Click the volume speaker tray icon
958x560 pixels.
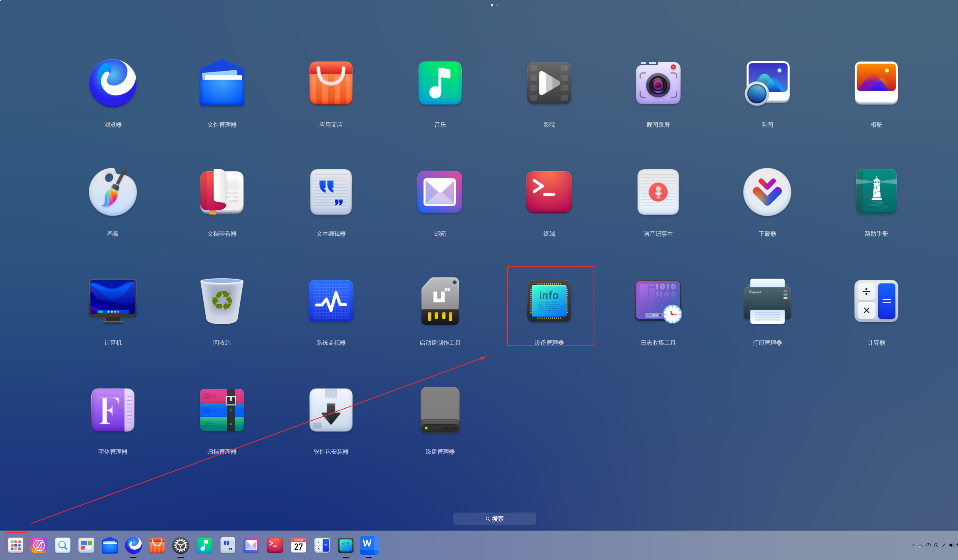(x=951, y=545)
